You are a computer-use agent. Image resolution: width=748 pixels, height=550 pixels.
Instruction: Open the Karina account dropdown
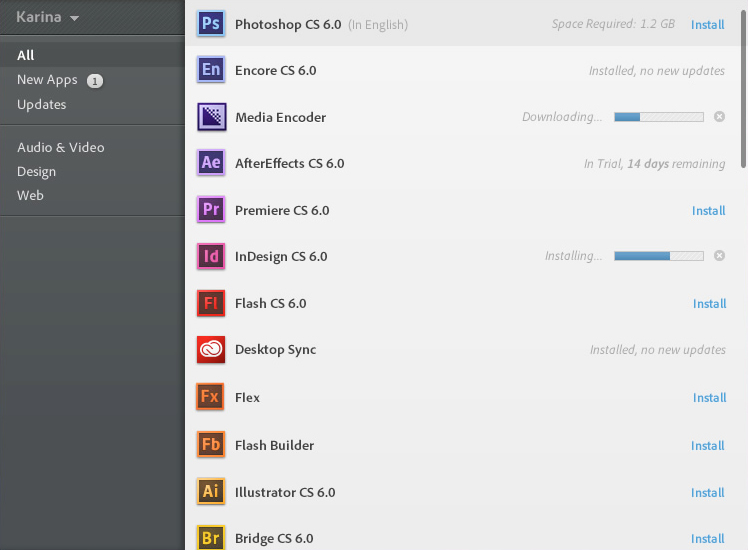pyautogui.click(x=48, y=17)
